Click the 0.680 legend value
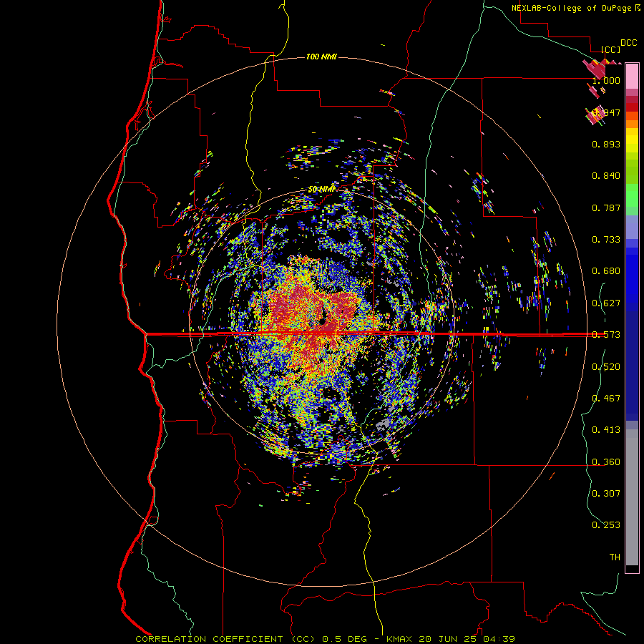The width and height of the screenshot is (644, 644). (606, 271)
